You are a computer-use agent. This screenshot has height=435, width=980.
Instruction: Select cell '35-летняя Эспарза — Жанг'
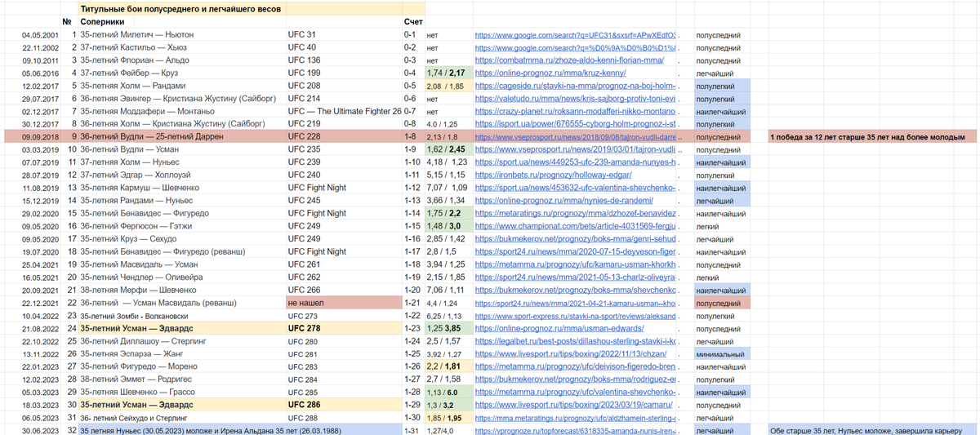(x=182, y=353)
